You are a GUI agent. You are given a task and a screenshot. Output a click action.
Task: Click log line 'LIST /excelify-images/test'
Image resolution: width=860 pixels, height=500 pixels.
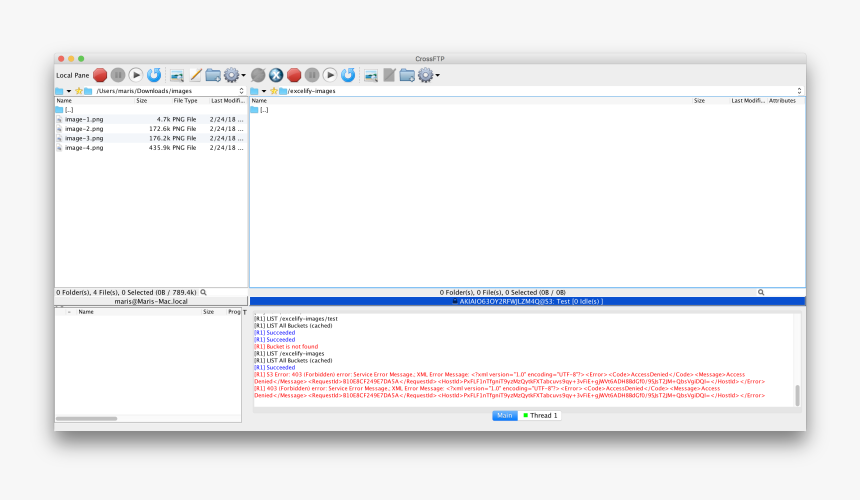click(x=296, y=319)
